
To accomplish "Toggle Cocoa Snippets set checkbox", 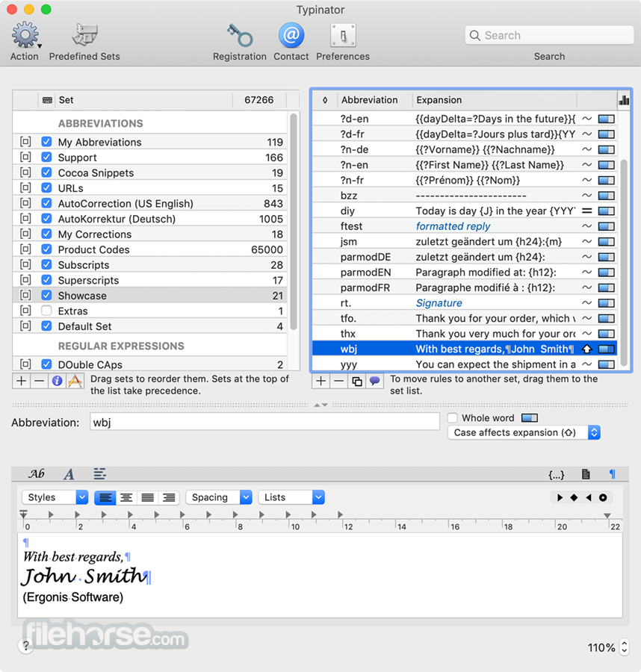I will [47, 172].
